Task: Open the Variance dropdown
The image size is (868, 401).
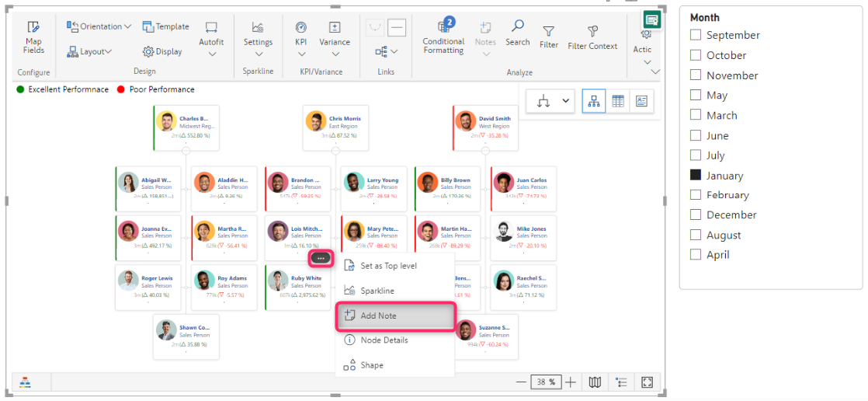Action: coord(335,39)
